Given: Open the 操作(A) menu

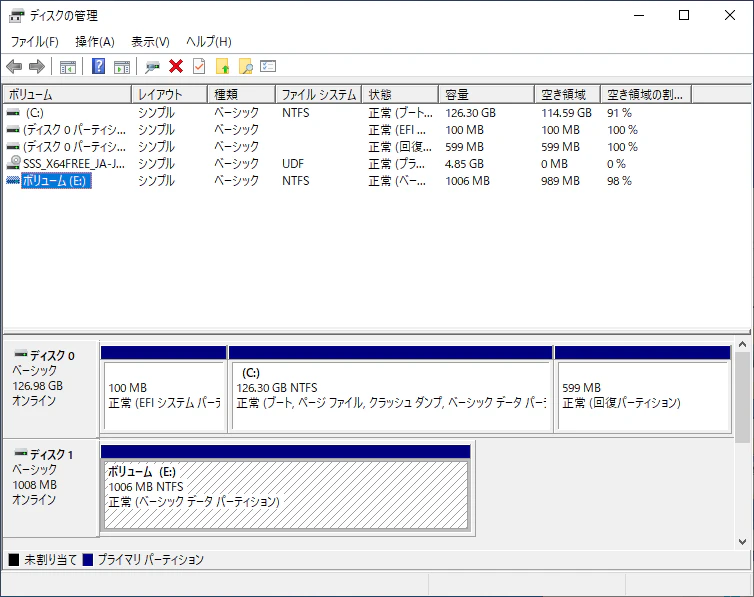Looking at the screenshot, I should (95, 42).
